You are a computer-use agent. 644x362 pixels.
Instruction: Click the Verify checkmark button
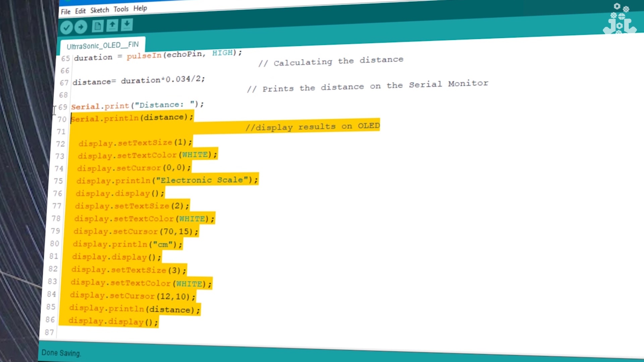[x=66, y=27]
